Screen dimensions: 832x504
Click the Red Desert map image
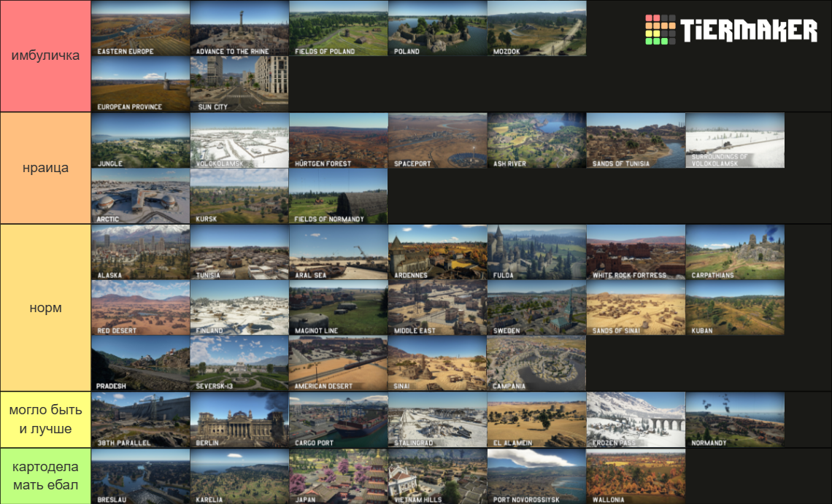pyautogui.click(x=141, y=308)
